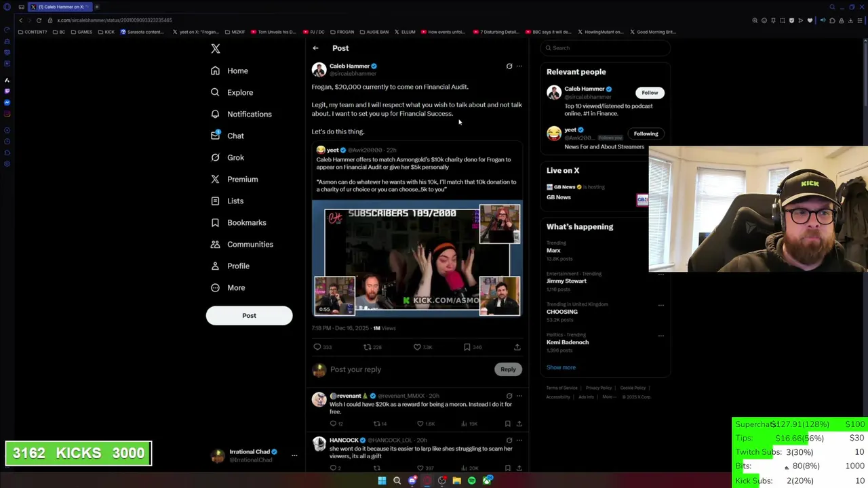Click reply icon on revenant's comment

point(333,424)
